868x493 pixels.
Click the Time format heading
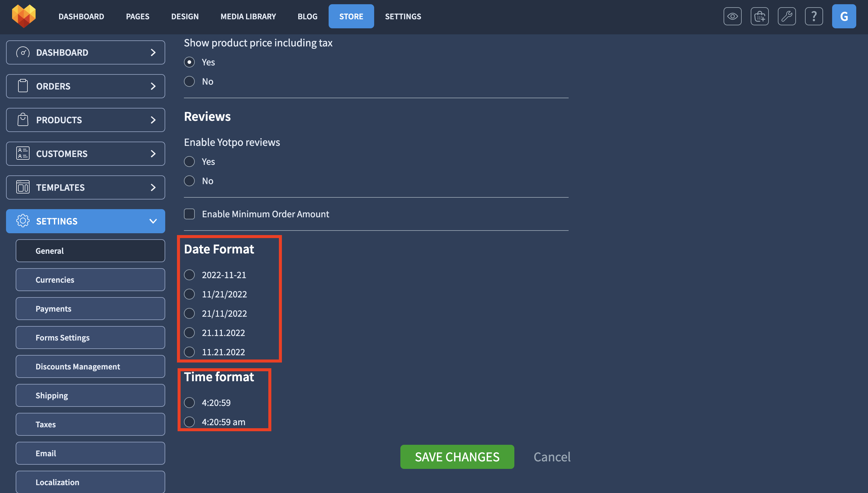click(x=219, y=377)
